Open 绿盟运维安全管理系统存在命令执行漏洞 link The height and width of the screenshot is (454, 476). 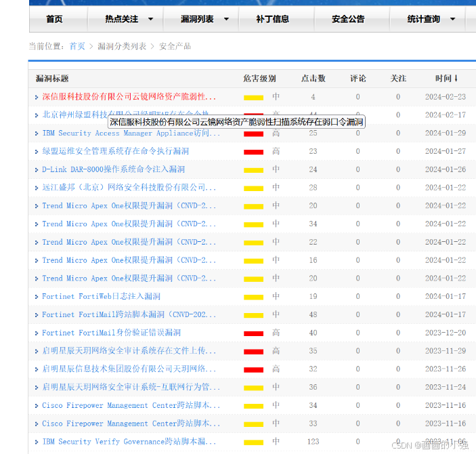tap(115, 151)
